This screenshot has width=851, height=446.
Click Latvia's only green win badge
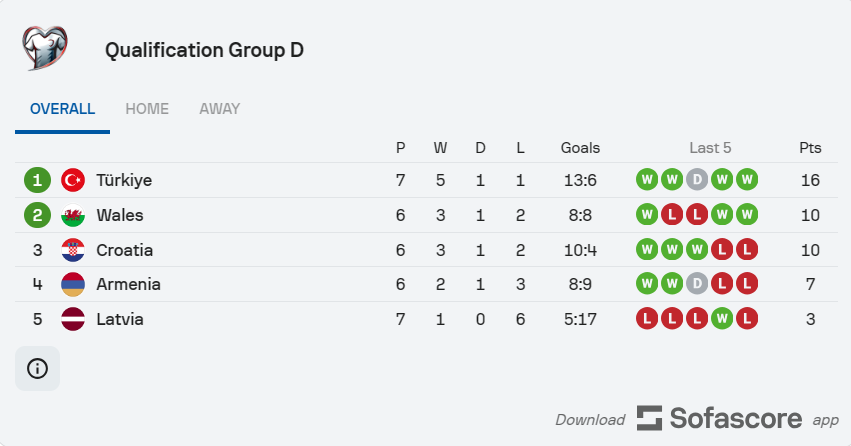click(x=722, y=319)
